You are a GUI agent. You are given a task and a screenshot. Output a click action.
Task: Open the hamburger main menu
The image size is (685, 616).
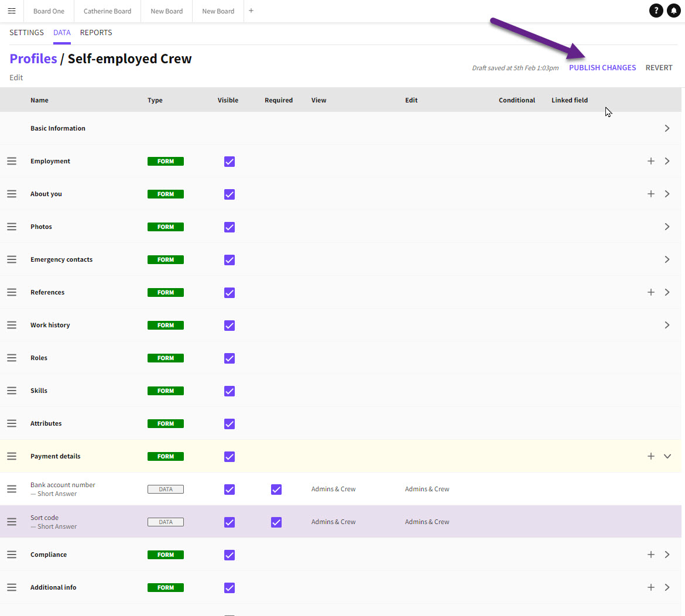tap(12, 11)
